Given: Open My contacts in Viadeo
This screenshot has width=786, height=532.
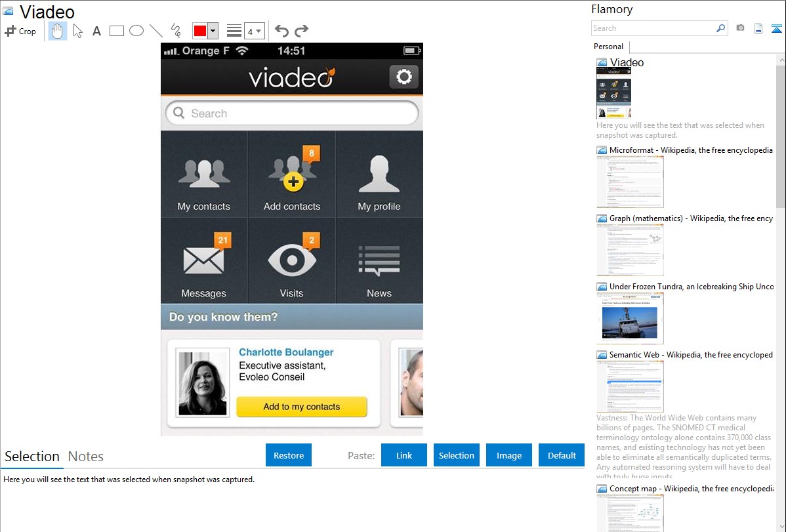Looking at the screenshot, I should pos(203,175).
